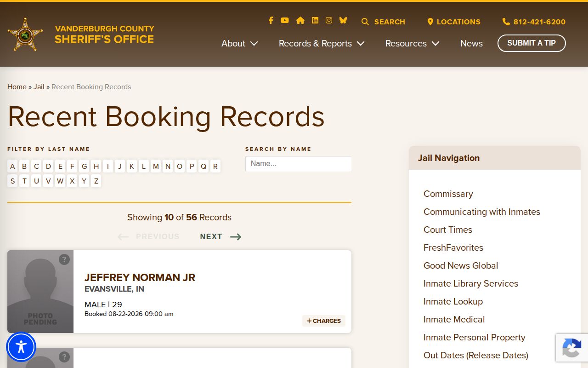Focus the Search by Name field

[x=299, y=164]
